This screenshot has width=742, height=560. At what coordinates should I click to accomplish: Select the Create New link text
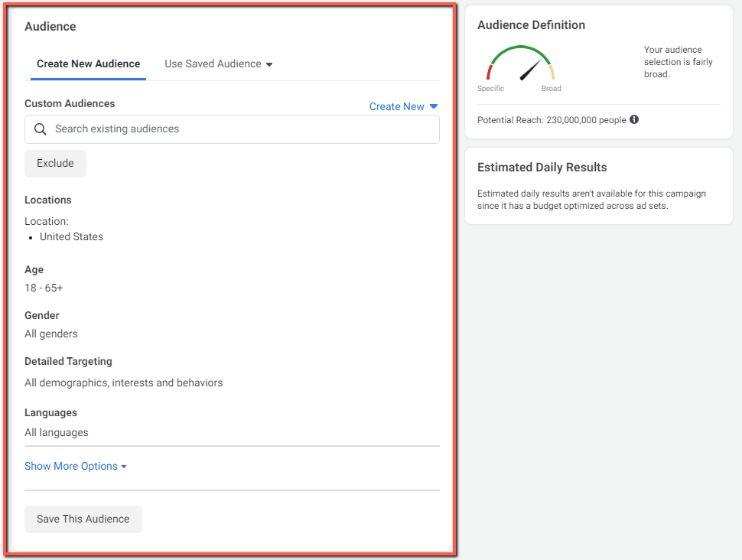click(396, 106)
